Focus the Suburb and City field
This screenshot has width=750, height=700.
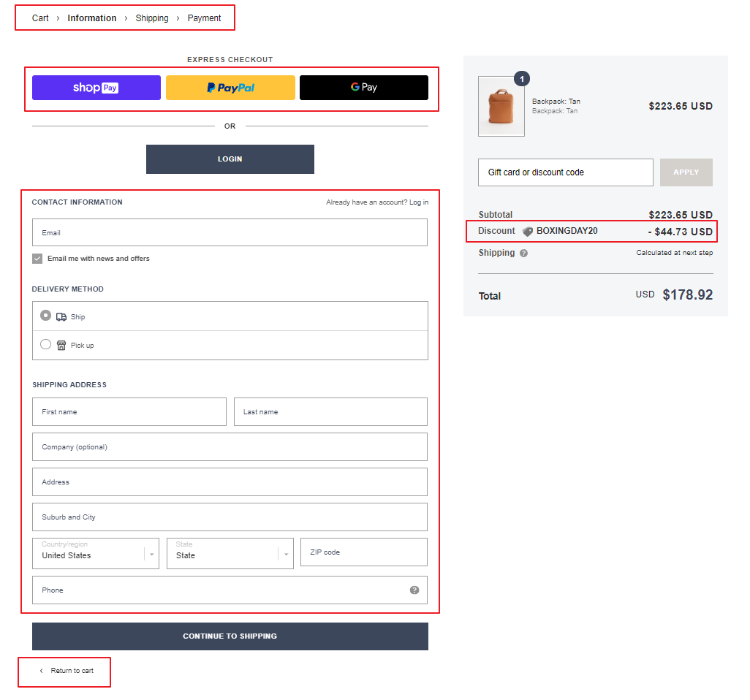[x=230, y=517]
